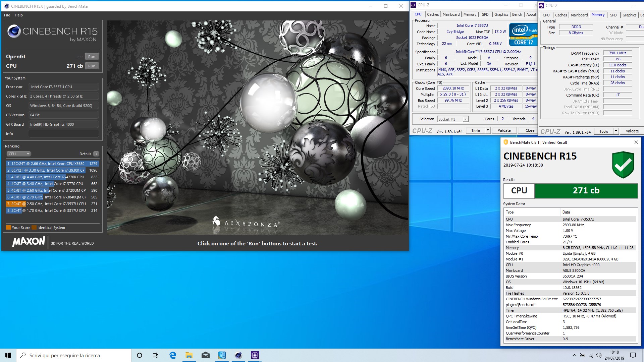Select ranking row Intel Core i7-3770
The width and height of the screenshot is (644, 362).
(x=52, y=184)
